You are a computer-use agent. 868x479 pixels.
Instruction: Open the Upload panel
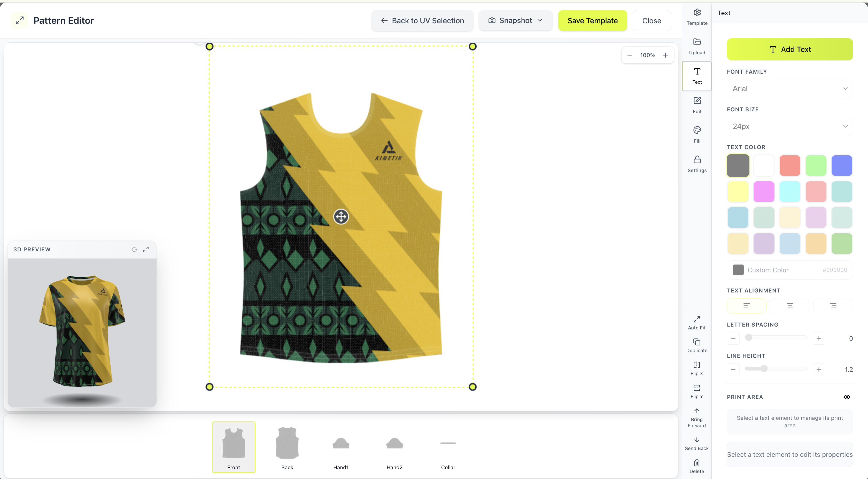coord(697,47)
